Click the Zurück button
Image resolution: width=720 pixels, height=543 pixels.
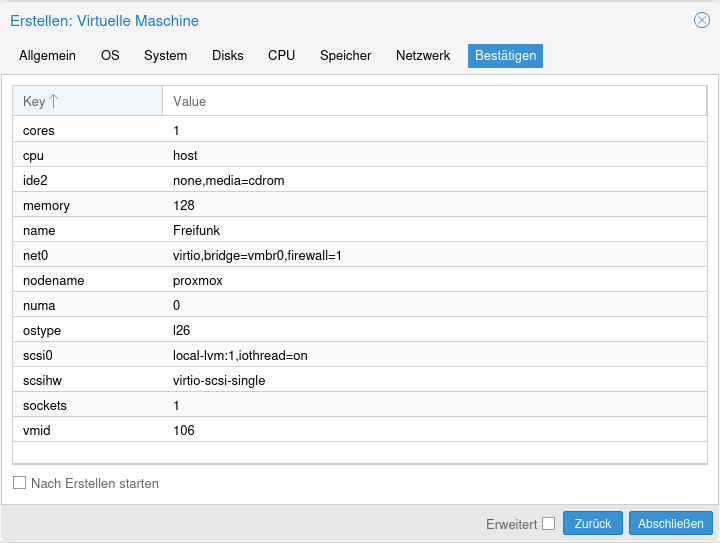click(x=593, y=523)
